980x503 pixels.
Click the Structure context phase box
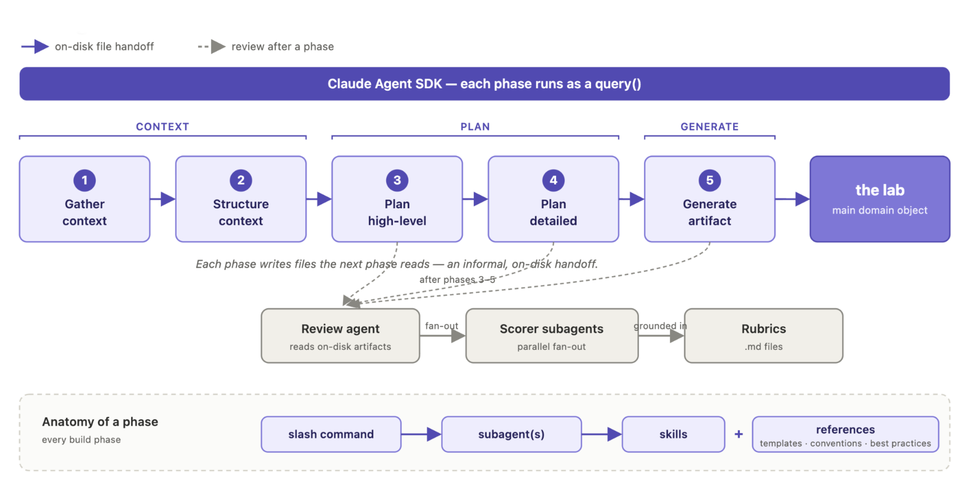click(241, 199)
